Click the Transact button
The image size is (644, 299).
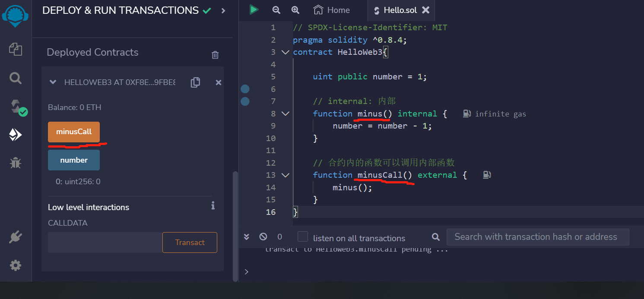[x=190, y=242]
